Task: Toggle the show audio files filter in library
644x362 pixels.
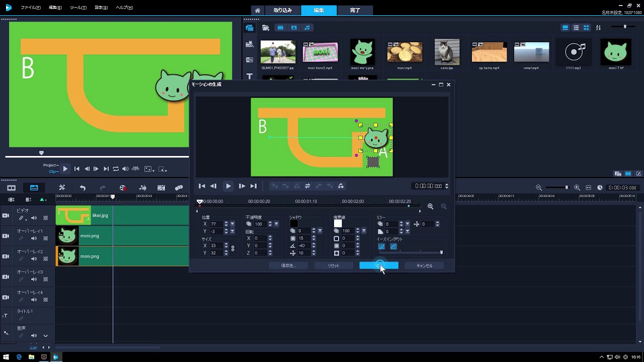Action: 307,28
